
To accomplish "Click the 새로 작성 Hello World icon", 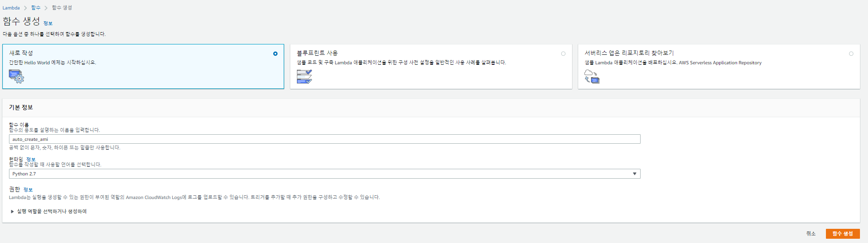I will [16, 76].
